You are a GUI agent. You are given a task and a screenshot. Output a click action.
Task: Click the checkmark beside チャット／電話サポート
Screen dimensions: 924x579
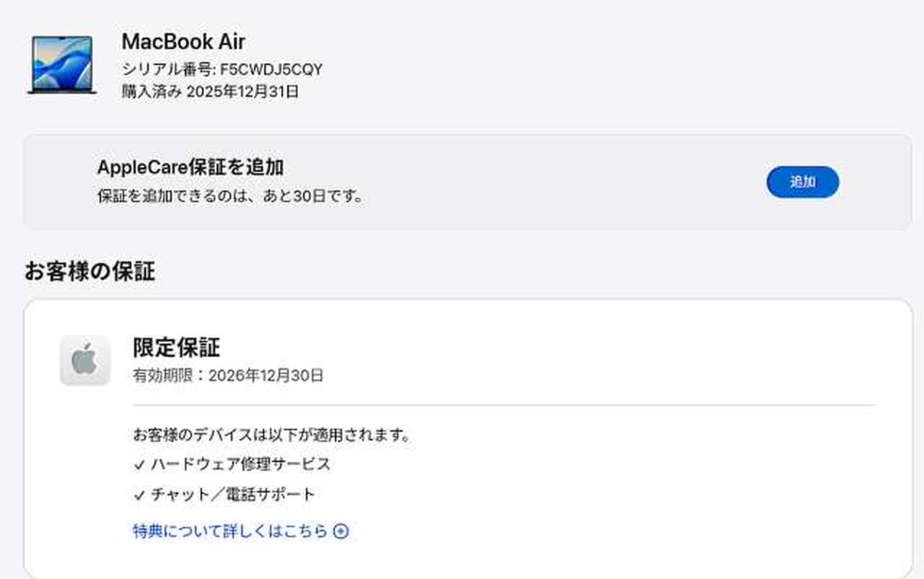(139, 495)
